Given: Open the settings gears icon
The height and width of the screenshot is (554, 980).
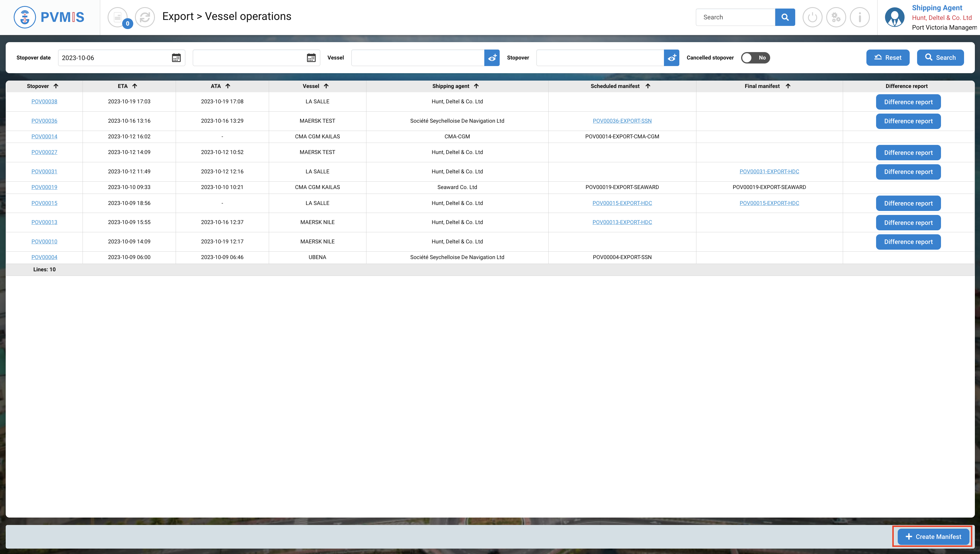Looking at the screenshot, I should coord(836,17).
